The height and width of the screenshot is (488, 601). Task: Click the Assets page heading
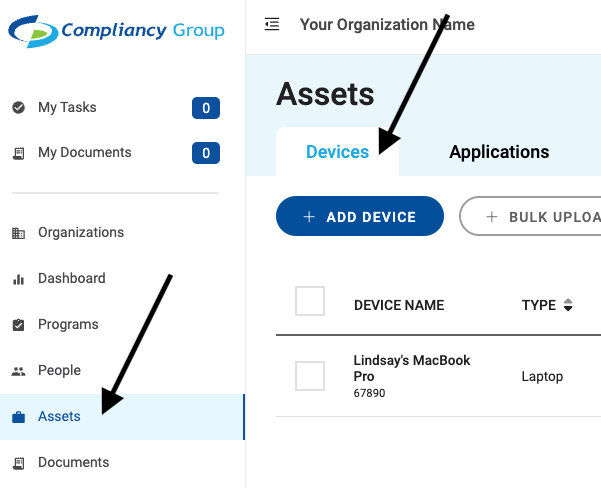point(325,94)
